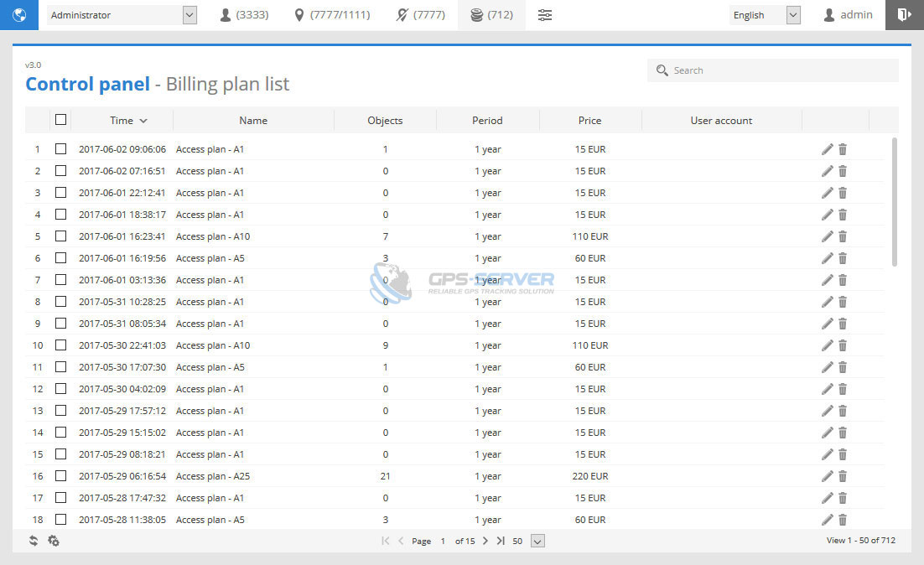Switch to the users tab (3333)

point(244,15)
